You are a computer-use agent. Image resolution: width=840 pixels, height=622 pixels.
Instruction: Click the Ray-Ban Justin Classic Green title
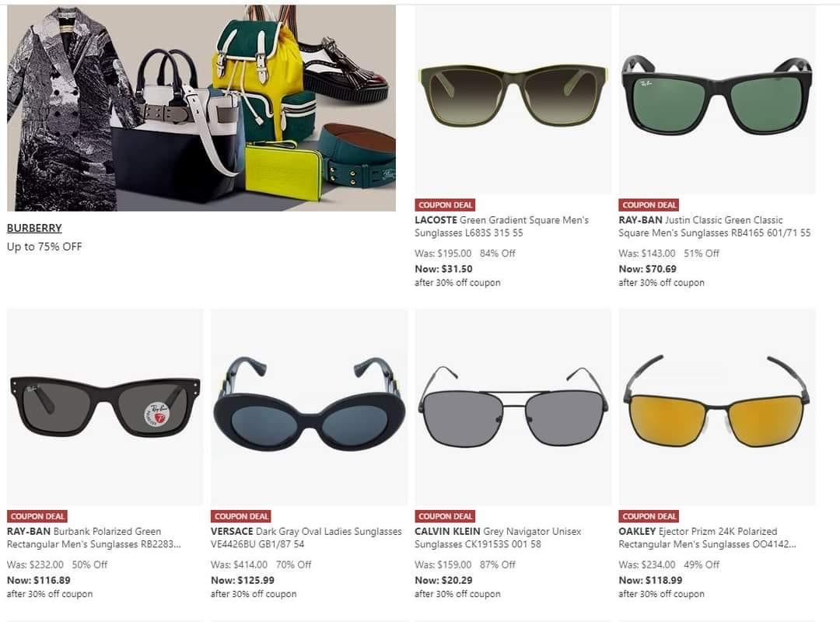pos(715,226)
